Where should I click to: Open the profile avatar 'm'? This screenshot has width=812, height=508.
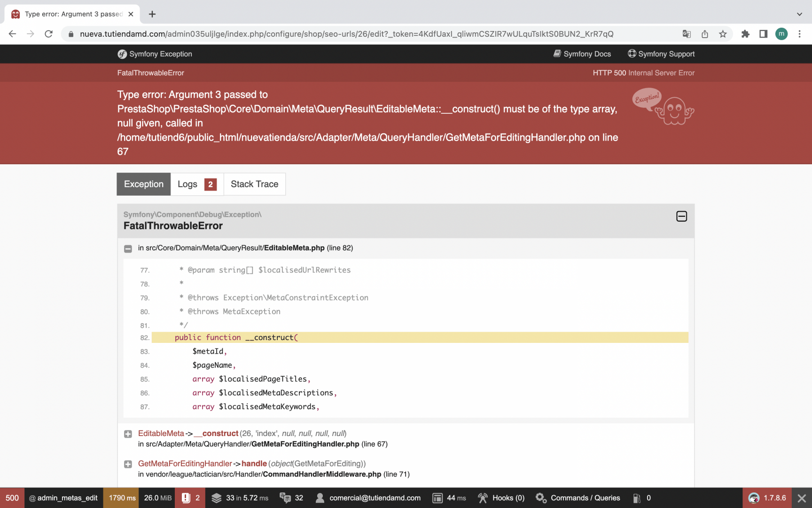(781, 34)
